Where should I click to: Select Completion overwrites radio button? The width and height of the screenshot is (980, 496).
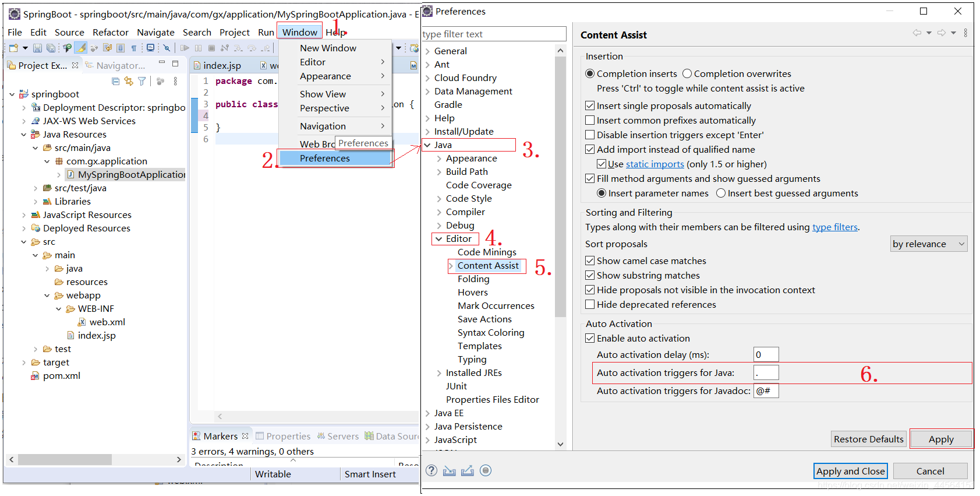tap(687, 73)
